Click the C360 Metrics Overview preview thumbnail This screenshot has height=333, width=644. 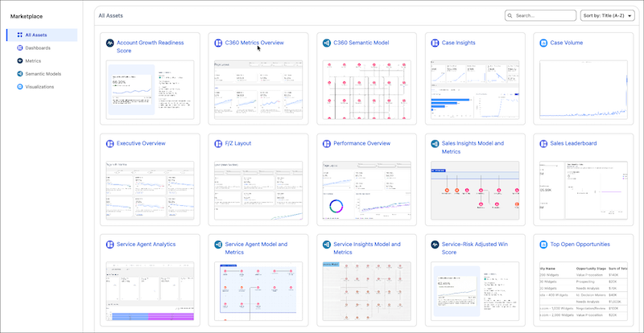pyautogui.click(x=258, y=90)
